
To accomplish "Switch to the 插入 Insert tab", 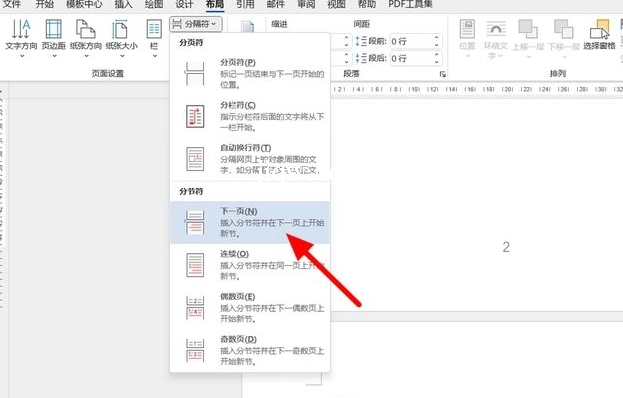I will click(124, 4).
